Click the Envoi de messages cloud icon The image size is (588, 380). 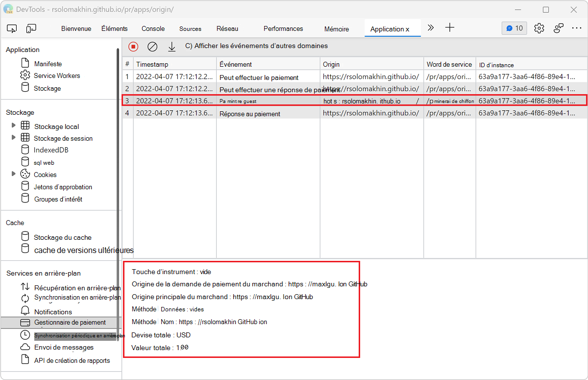[x=25, y=347]
